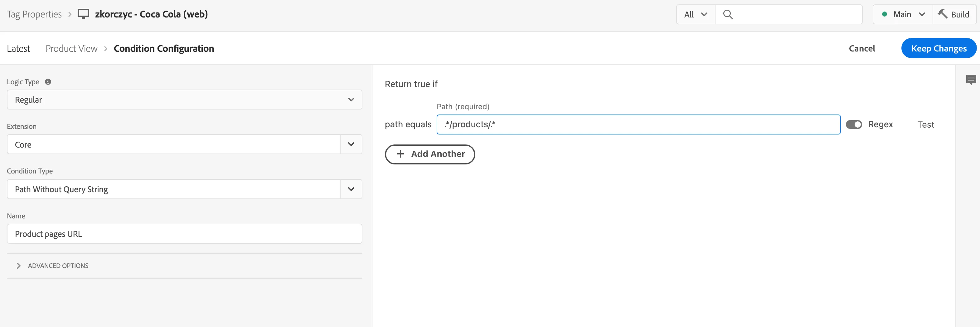The image size is (980, 327).
Task: Focus the Name field Product pages URL
Action: click(x=184, y=234)
